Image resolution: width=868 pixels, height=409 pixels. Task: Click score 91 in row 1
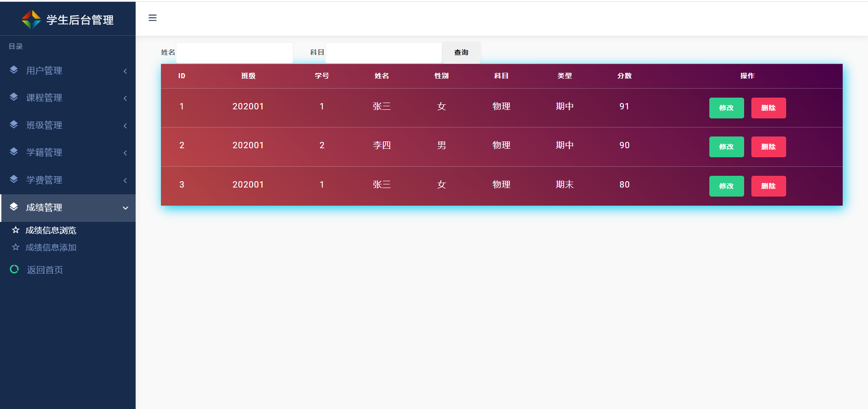624,106
